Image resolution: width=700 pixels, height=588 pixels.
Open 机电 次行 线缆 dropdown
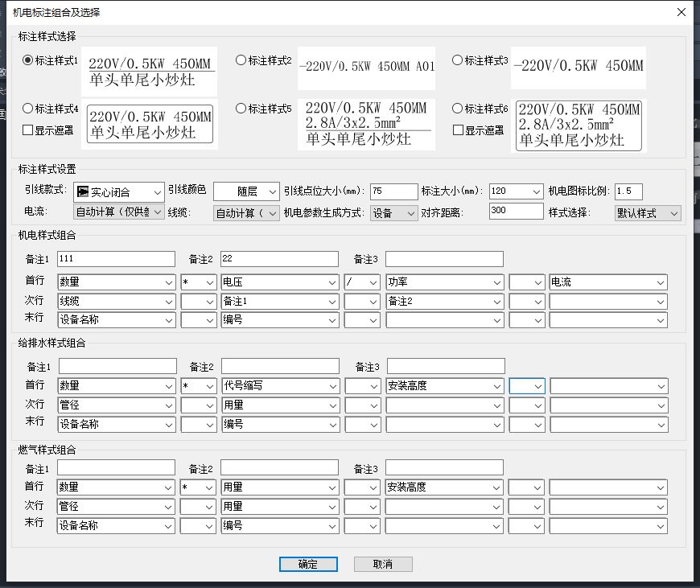pos(116,302)
